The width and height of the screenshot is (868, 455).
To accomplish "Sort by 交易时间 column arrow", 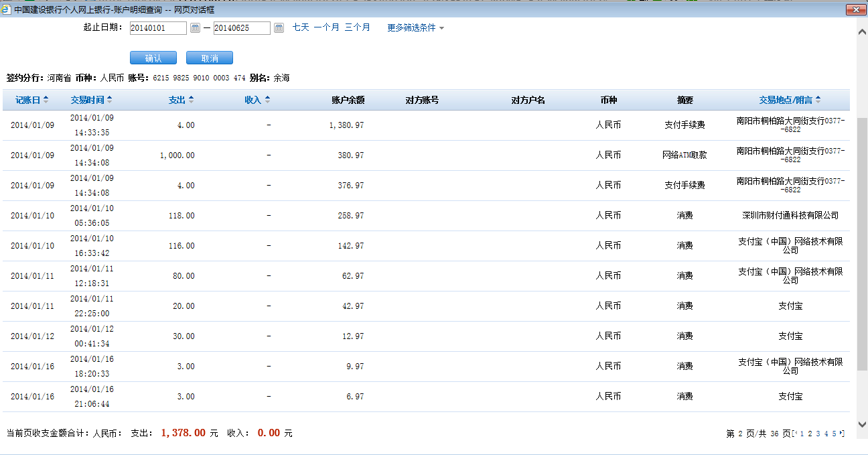I will [x=110, y=100].
